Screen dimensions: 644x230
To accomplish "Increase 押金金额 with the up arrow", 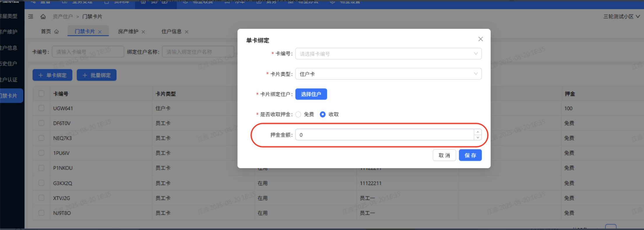I will [x=478, y=132].
